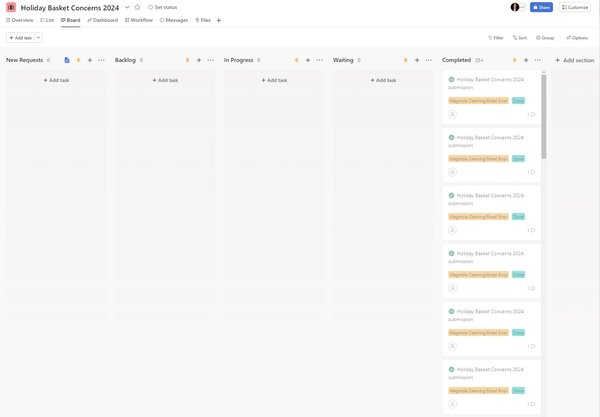
Task: Open the comment icon on first completed card
Action: click(532, 114)
